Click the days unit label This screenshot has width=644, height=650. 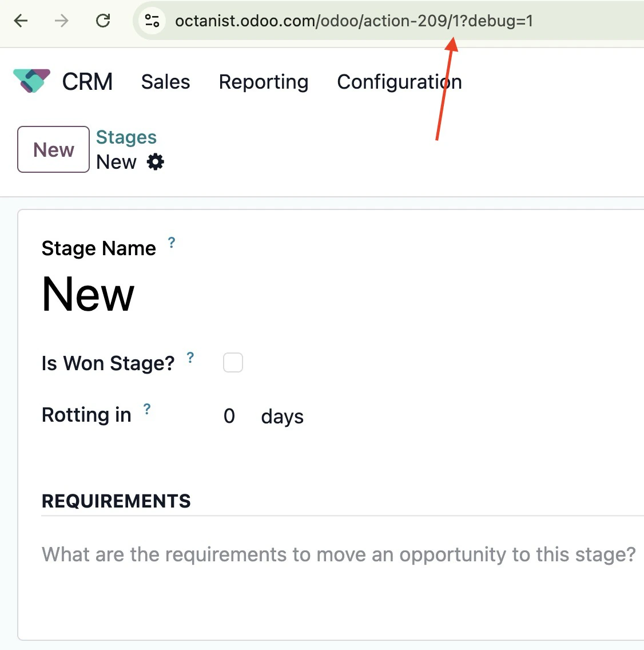282,416
